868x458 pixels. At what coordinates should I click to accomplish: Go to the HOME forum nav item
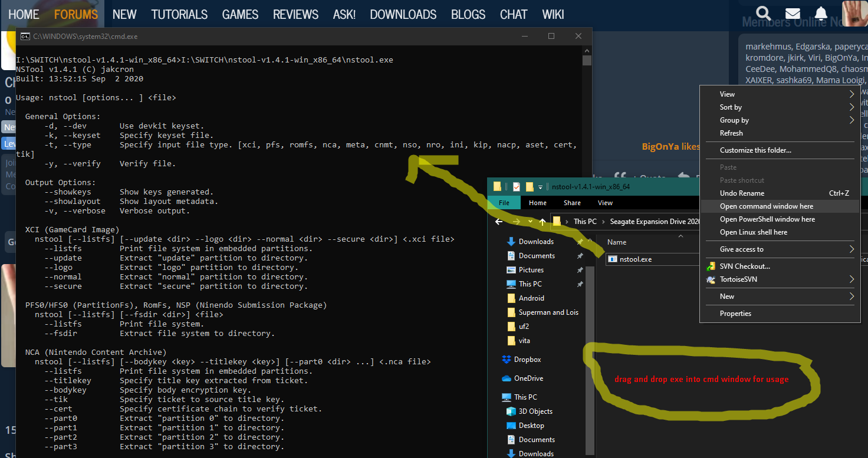click(24, 14)
